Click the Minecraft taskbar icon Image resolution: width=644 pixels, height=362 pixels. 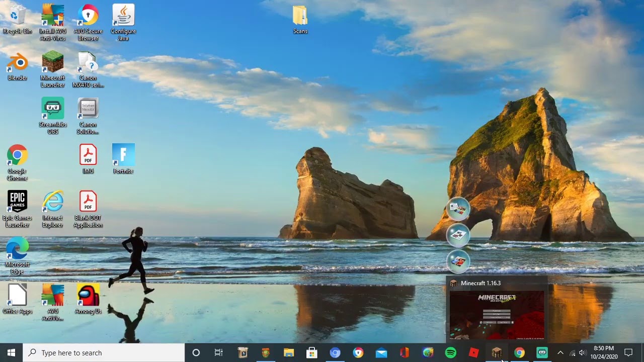click(497, 353)
